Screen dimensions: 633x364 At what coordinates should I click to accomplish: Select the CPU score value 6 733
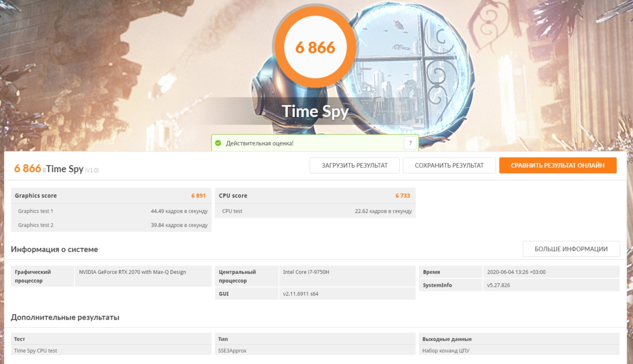403,196
